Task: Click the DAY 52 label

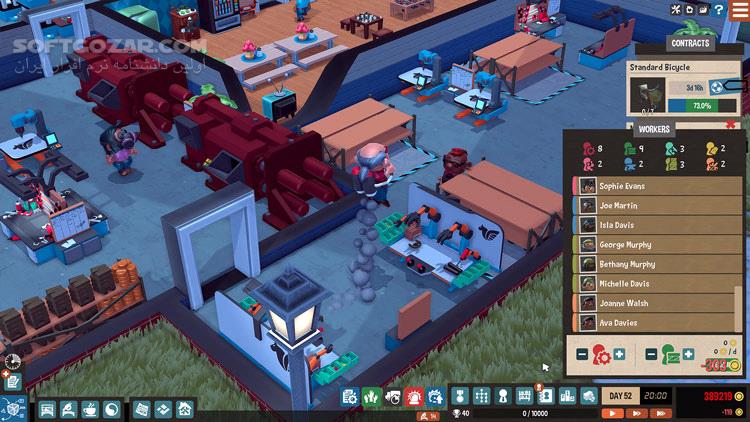Action: click(620, 396)
